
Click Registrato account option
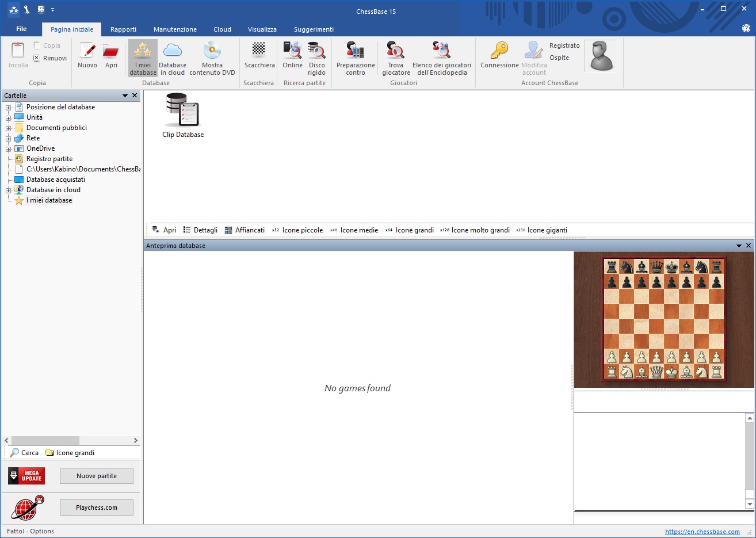click(x=564, y=45)
